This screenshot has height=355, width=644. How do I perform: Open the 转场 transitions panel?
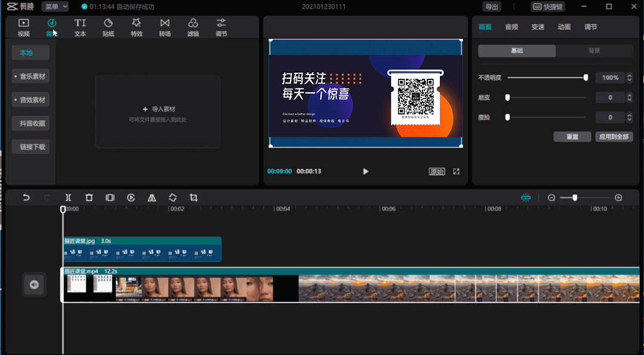tap(165, 27)
